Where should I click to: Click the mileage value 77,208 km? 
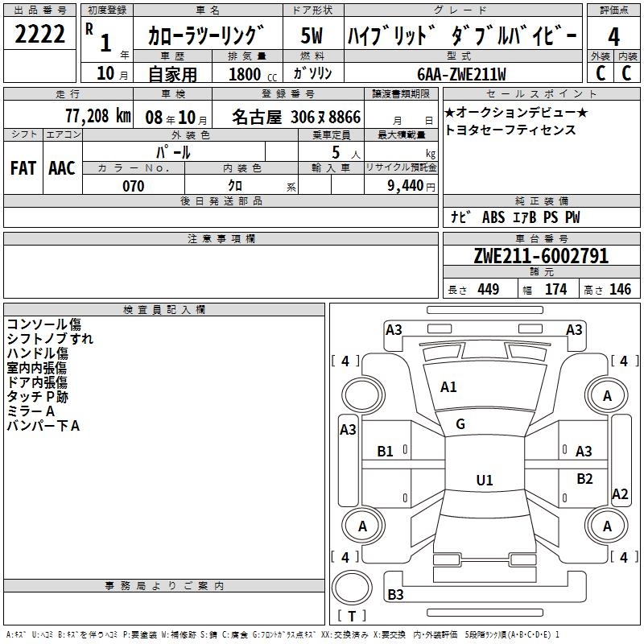(98, 116)
